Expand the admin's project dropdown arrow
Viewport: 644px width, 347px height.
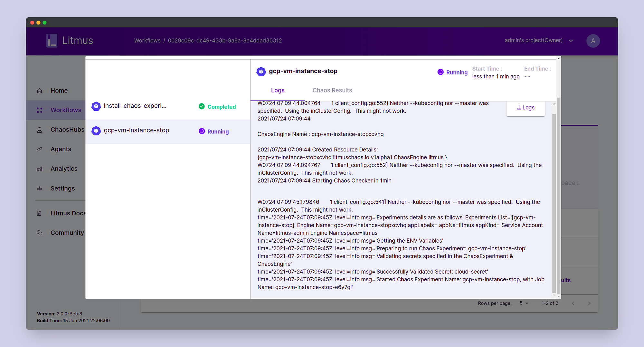571,41
